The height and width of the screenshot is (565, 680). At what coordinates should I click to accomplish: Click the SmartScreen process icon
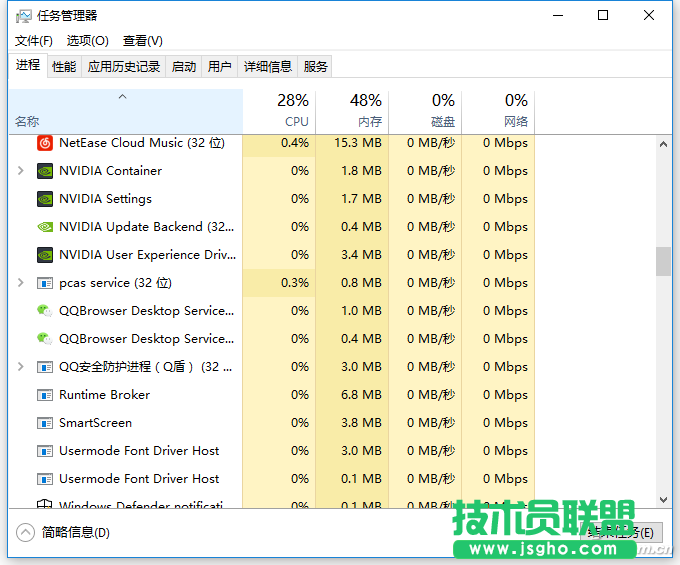tap(45, 423)
